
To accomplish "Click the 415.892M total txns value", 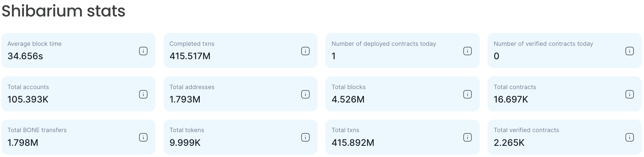I will tap(353, 143).
